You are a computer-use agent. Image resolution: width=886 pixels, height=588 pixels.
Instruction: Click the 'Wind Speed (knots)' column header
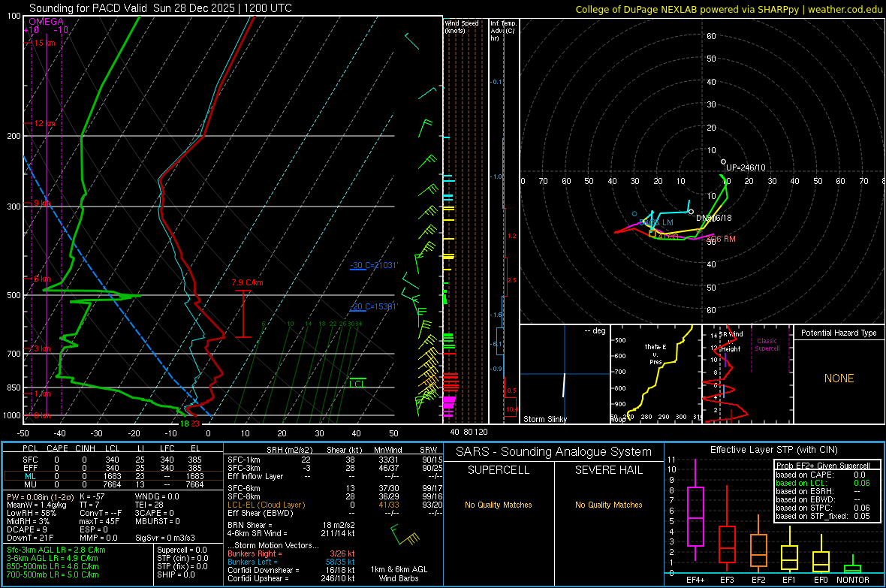(x=462, y=26)
